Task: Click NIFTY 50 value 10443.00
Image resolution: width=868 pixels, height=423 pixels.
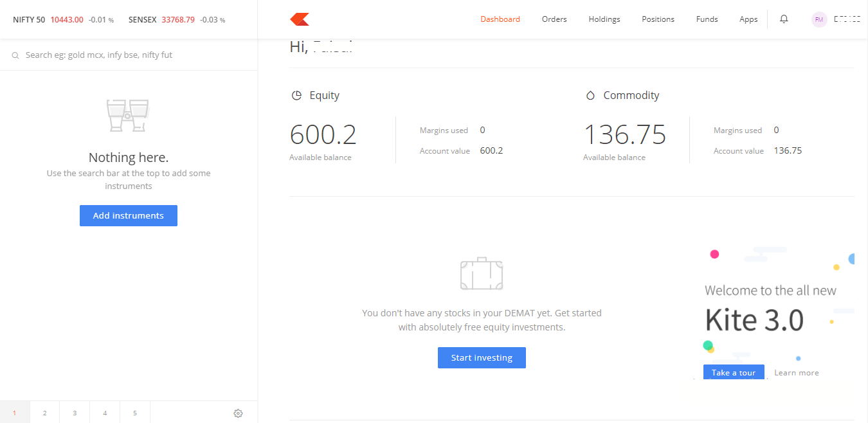Action: pyautogui.click(x=67, y=19)
